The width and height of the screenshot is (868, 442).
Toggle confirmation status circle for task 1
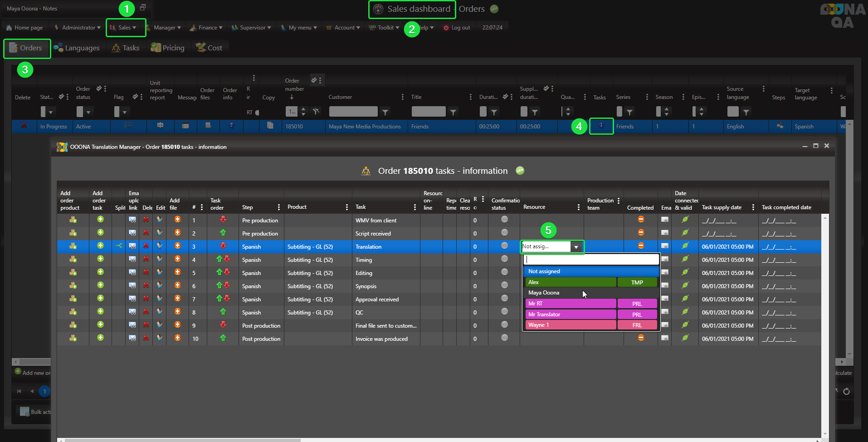[504, 220]
